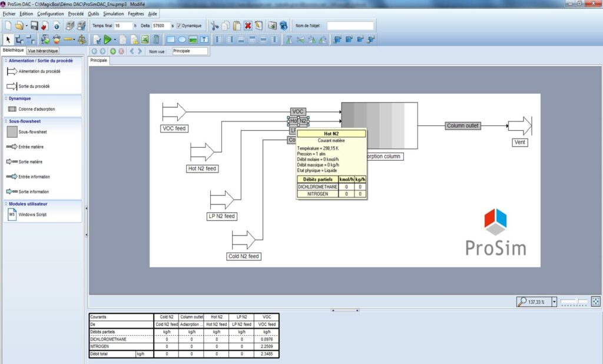Collapse the Modules utilisateur section

coord(6,204)
